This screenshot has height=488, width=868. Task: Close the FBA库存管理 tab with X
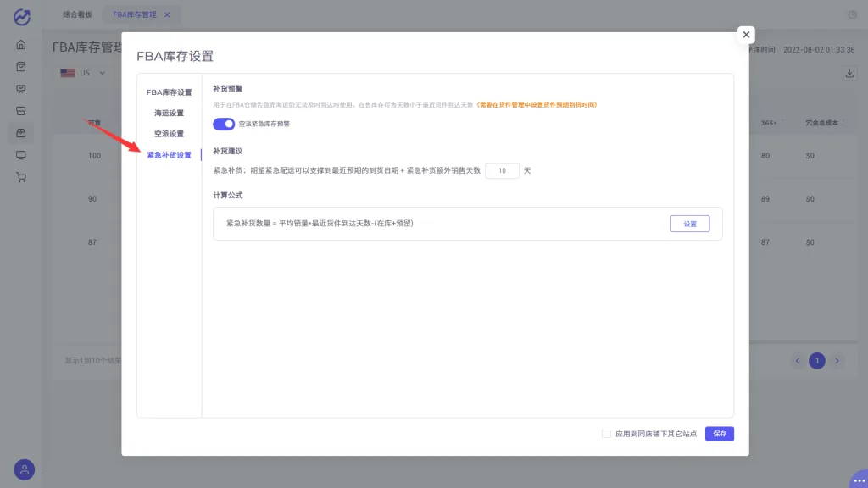pyautogui.click(x=167, y=15)
